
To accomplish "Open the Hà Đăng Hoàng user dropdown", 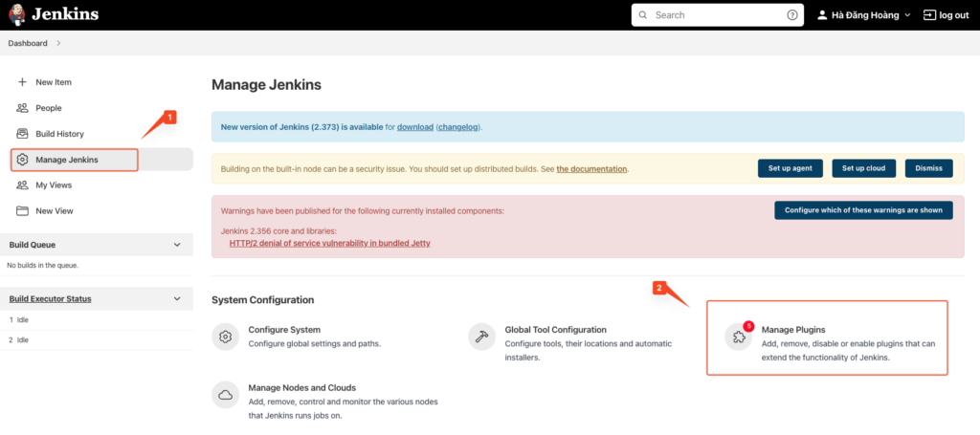I will point(864,15).
